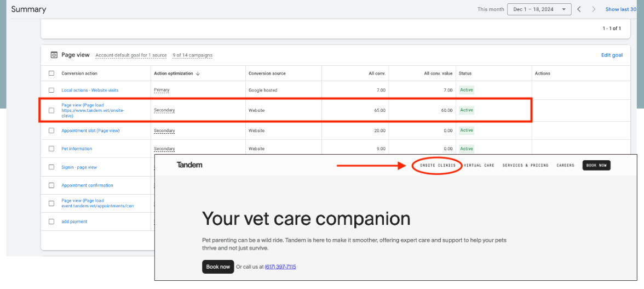Click the Tandem logo

[x=189, y=165]
